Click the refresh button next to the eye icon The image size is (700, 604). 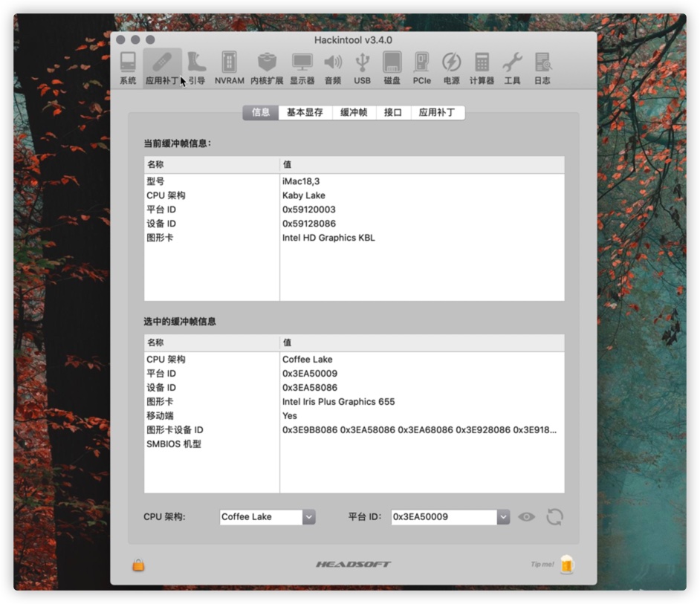554,516
